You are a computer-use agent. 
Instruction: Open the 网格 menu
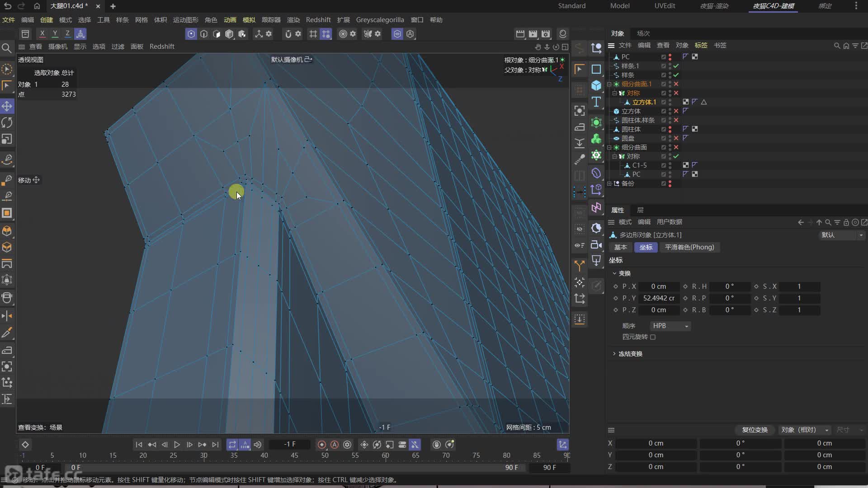tap(141, 20)
